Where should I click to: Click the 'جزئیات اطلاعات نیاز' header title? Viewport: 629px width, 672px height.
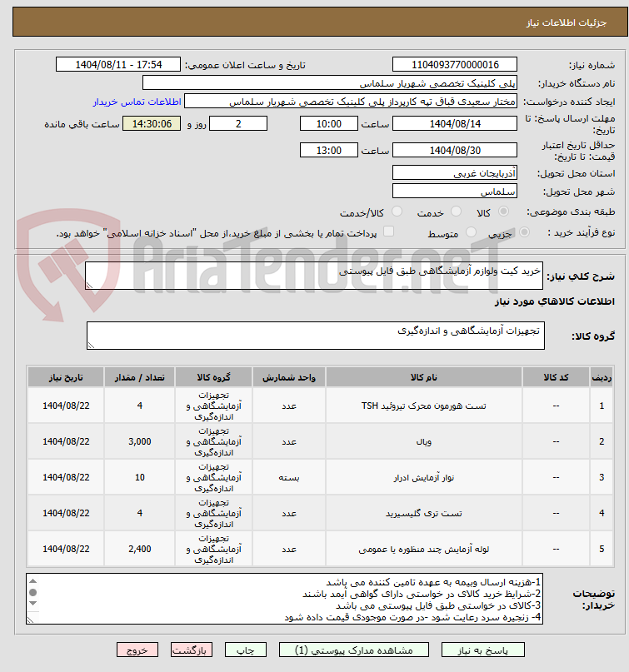pos(566,22)
